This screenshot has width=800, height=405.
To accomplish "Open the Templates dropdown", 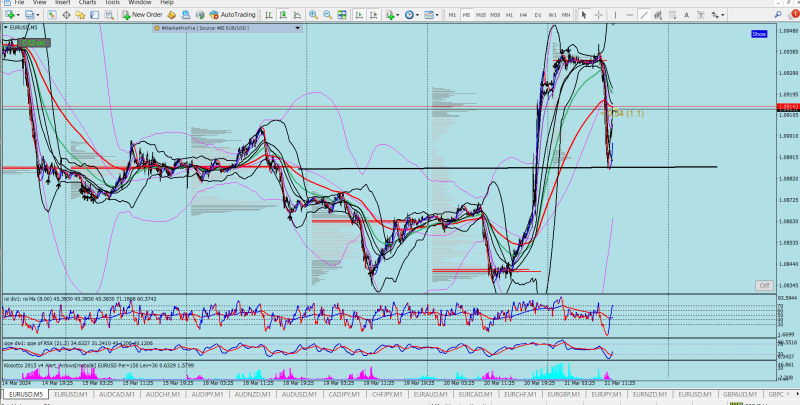I will point(431,15).
